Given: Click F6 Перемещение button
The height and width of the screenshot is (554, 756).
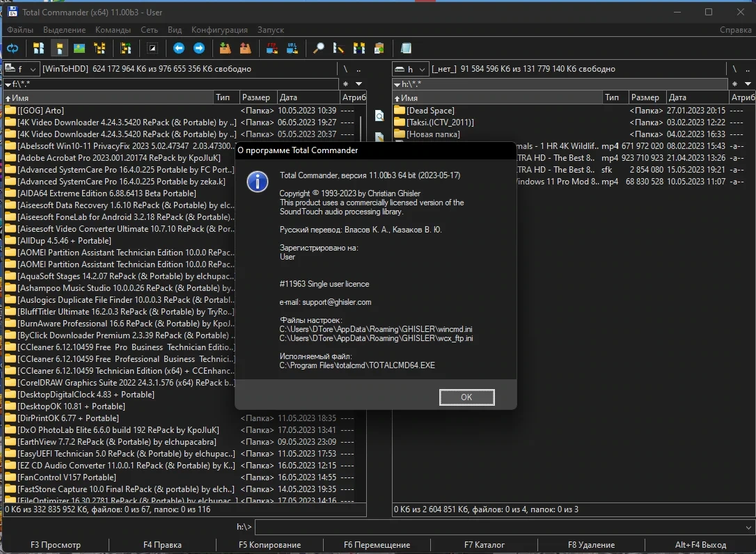Looking at the screenshot, I should click(x=377, y=545).
